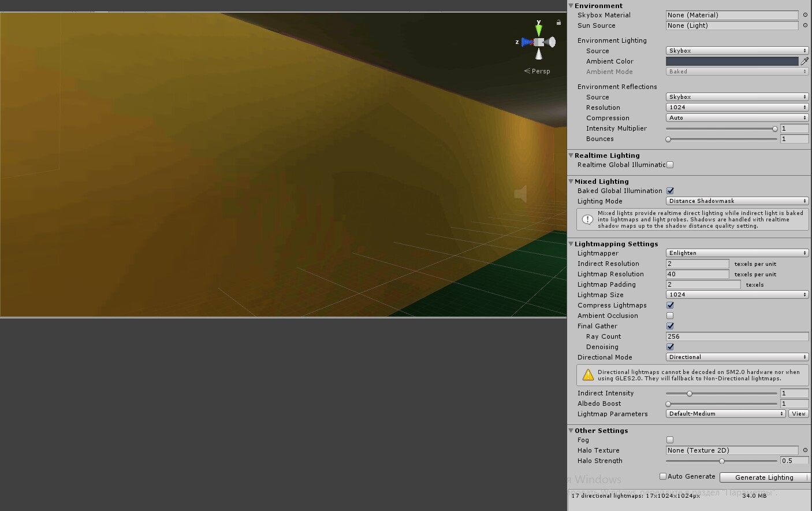Click the warning icon in the directional lightmaps message
This screenshot has width=812, height=511.
[x=588, y=375]
